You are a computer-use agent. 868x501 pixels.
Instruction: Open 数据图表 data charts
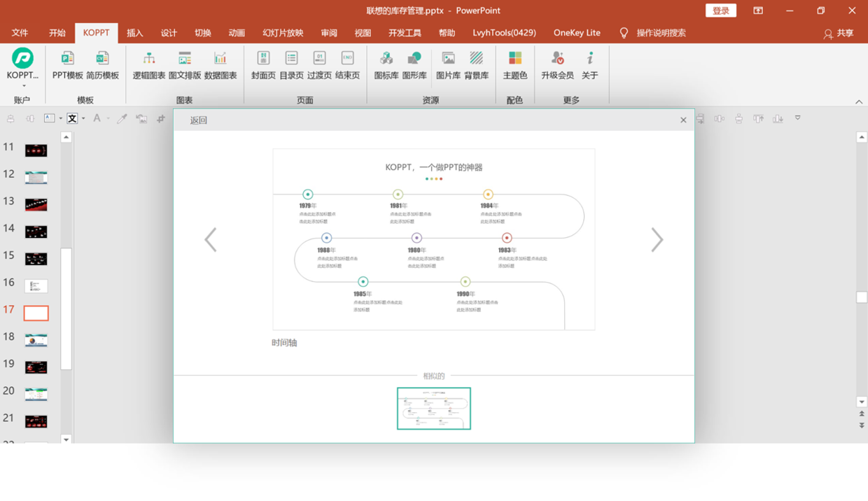tap(220, 64)
